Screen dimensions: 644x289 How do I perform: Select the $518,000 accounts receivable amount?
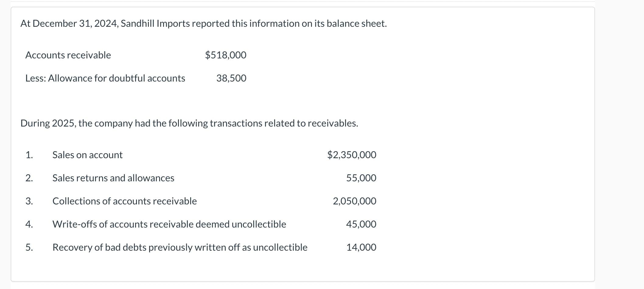click(226, 55)
